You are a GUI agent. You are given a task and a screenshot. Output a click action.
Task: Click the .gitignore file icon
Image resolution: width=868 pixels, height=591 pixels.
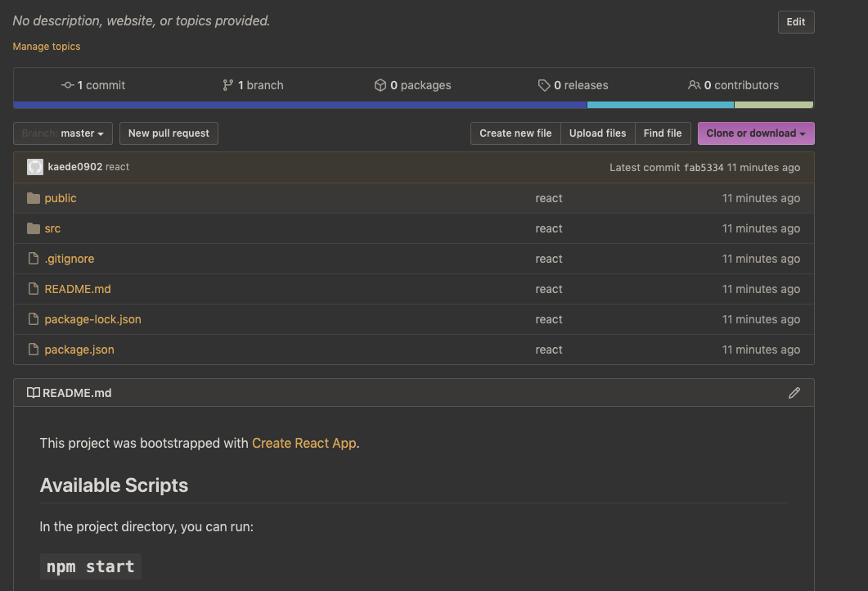(x=34, y=259)
